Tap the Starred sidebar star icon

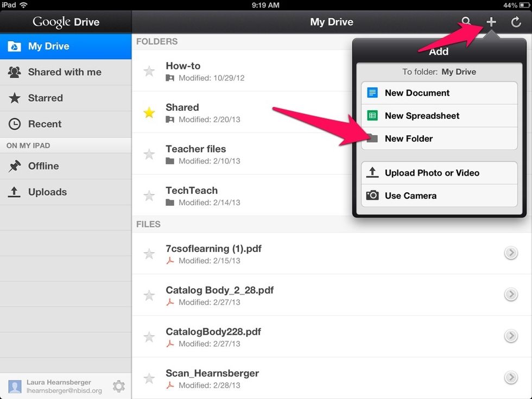14,98
